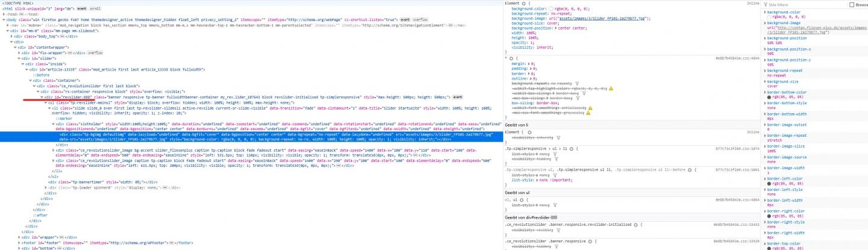Click the event badge on the revslider-888 div
Screen dimensions: 868x250
458,97
